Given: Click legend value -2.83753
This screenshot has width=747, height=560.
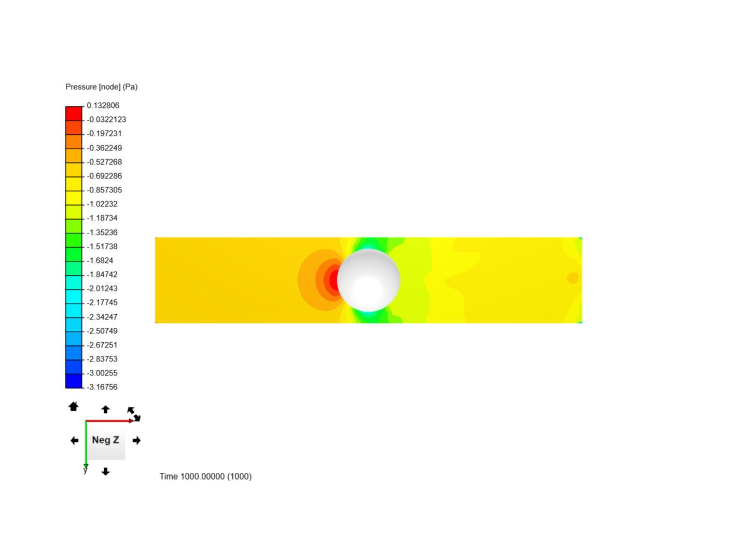Looking at the screenshot, I should [102, 359].
